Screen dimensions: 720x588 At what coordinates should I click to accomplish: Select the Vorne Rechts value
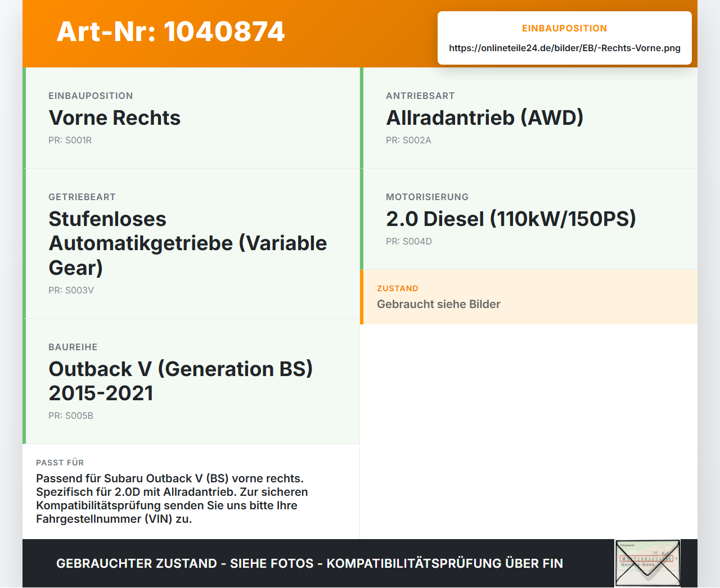pyautogui.click(x=115, y=117)
